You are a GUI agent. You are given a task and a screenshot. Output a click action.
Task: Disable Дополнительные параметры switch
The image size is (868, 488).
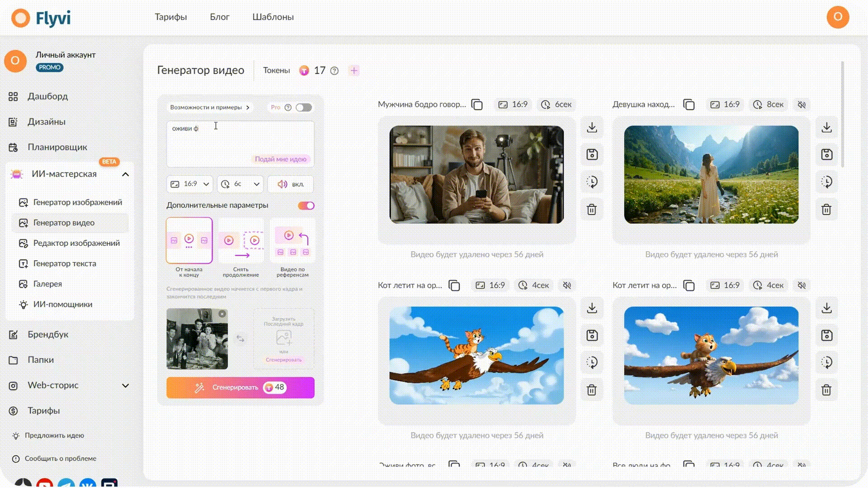click(306, 206)
